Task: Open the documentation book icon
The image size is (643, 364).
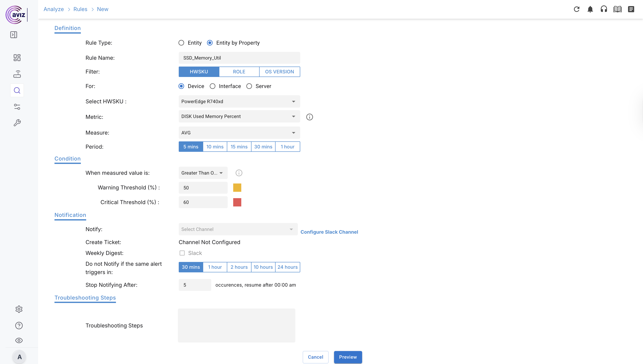Action: click(x=617, y=9)
